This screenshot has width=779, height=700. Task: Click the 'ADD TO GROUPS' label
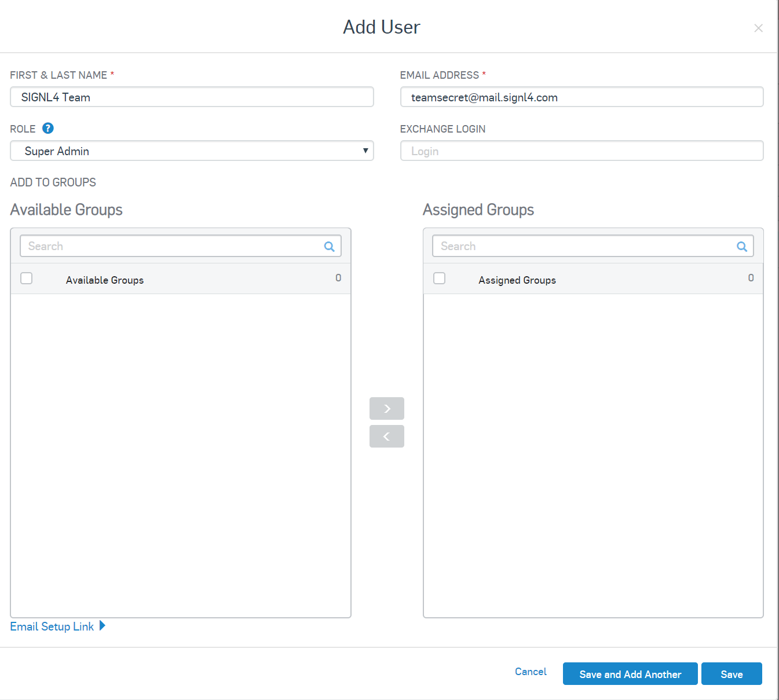click(53, 182)
